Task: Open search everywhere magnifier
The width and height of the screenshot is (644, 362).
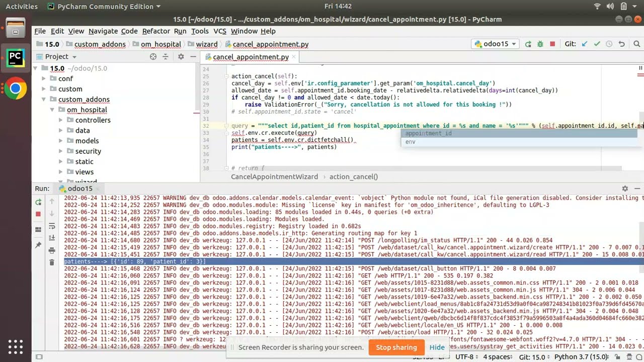Action: 637,44
